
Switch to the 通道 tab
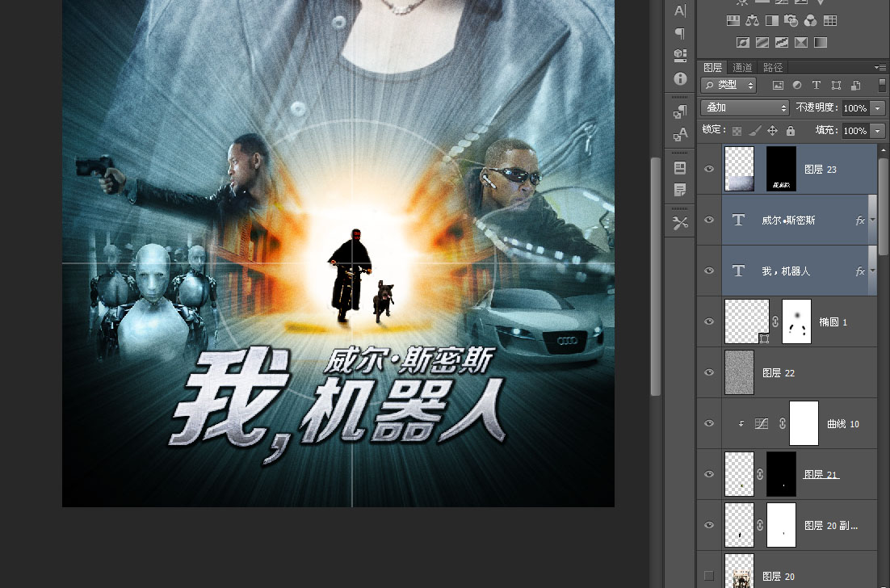pyautogui.click(x=742, y=67)
